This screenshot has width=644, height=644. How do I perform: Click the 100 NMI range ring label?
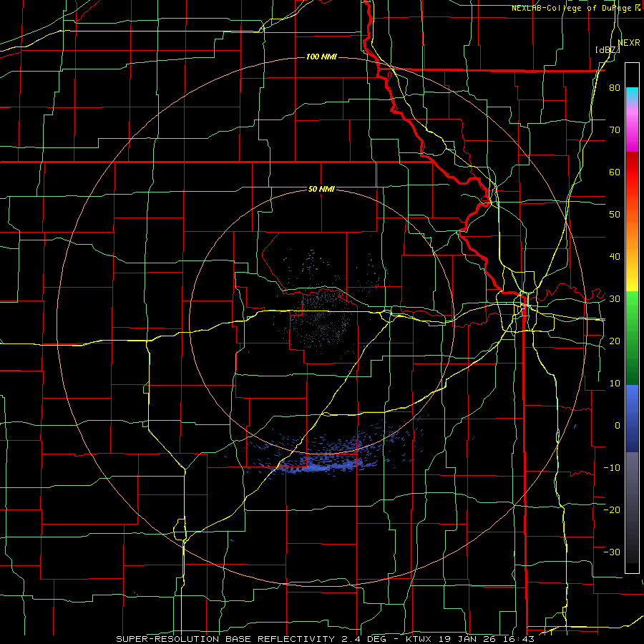coord(321,57)
